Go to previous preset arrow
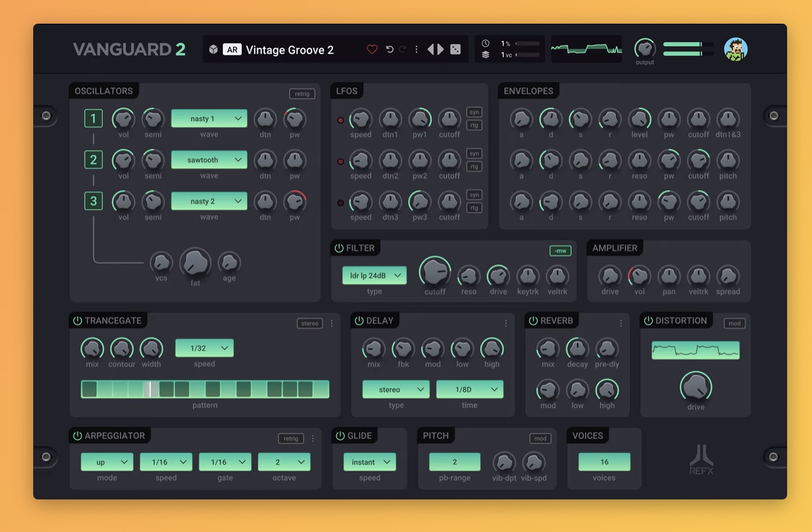Viewport: 812px width, 532px height. [x=431, y=49]
